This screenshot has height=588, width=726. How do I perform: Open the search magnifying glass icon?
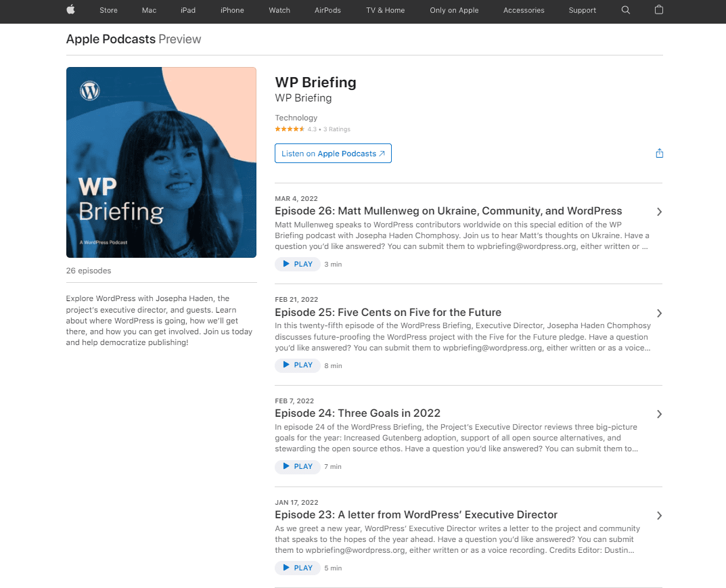point(625,10)
